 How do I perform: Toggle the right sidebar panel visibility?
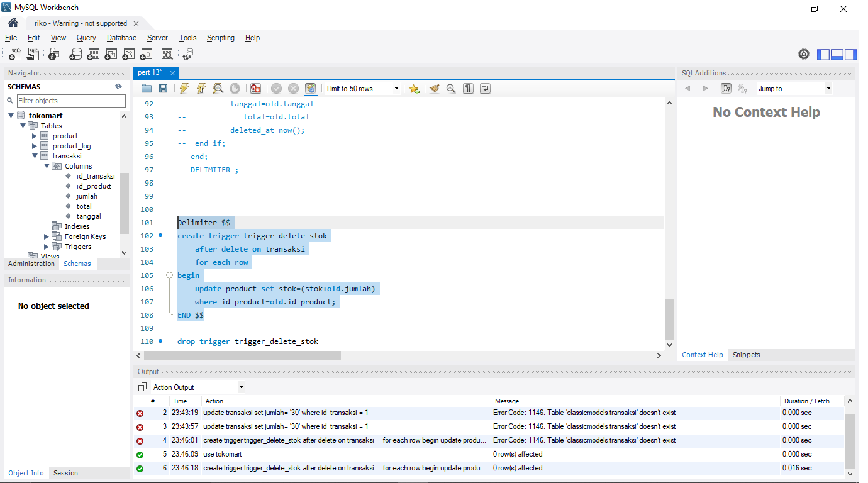[850, 55]
